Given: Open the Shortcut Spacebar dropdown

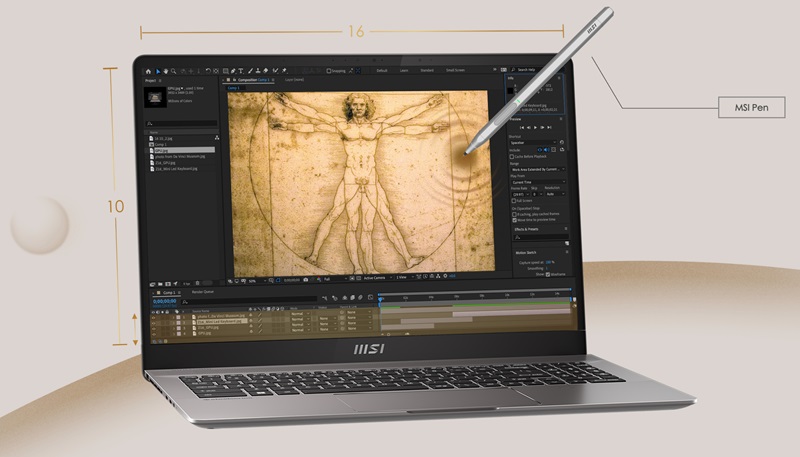Looking at the screenshot, I should click(x=533, y=143).
